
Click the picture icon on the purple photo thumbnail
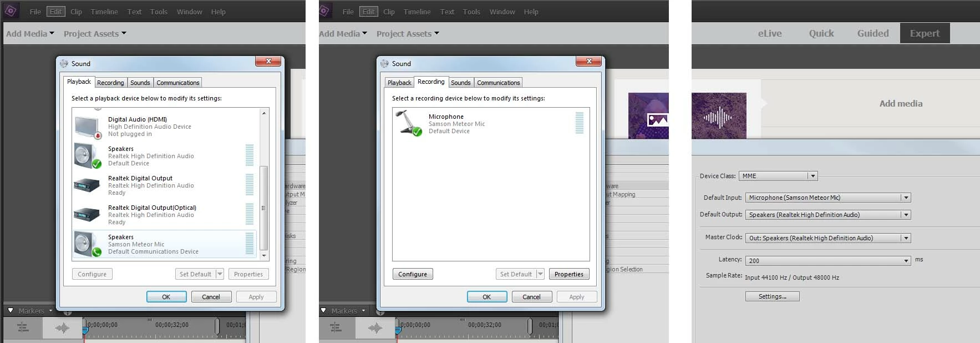[x=657, y=119]
